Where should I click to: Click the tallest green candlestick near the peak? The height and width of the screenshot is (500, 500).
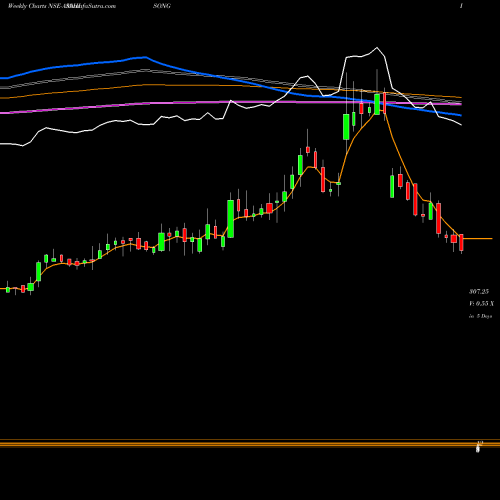[346, 127]
